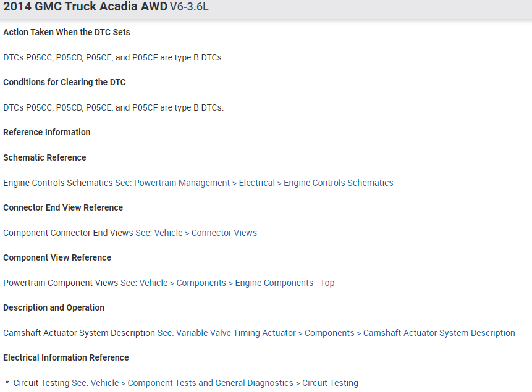Image resolution: width=532 pixels, height=392 pixels.
Task: Select the Schematic Reference heading
Action: tap(44, 157)
